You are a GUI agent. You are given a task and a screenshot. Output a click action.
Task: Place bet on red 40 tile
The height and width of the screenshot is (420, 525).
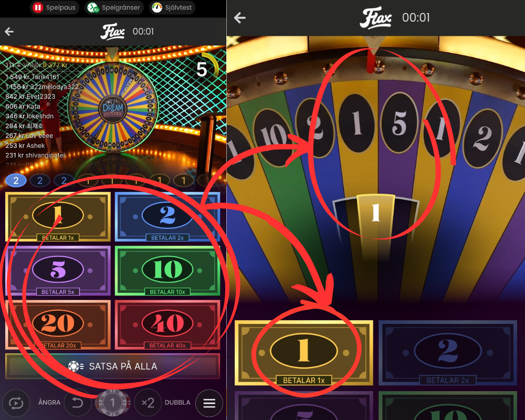(x=167, y=324)
